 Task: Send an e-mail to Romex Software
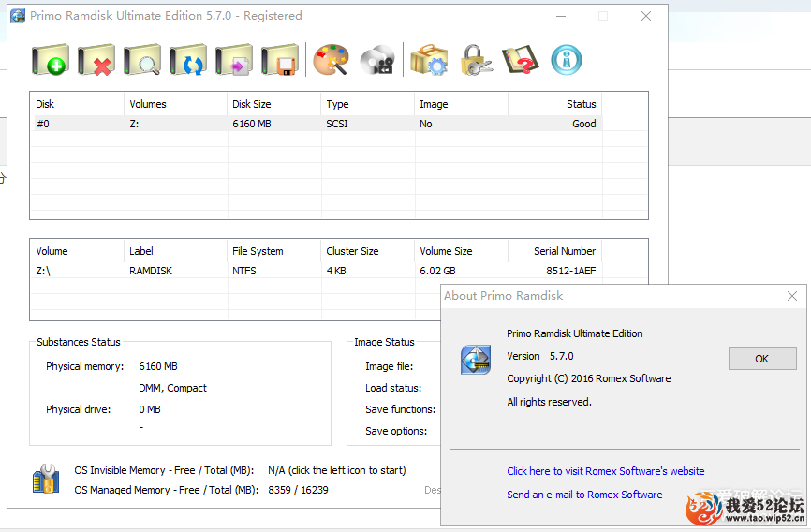coord(584,495)
